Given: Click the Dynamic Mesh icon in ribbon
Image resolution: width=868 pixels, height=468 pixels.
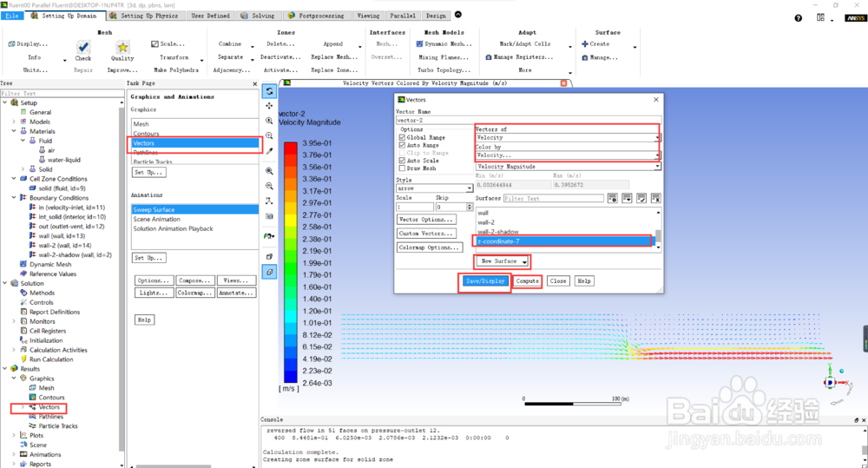Looking at the screenshot, I should pyautogui.click(x=419, y=43).
